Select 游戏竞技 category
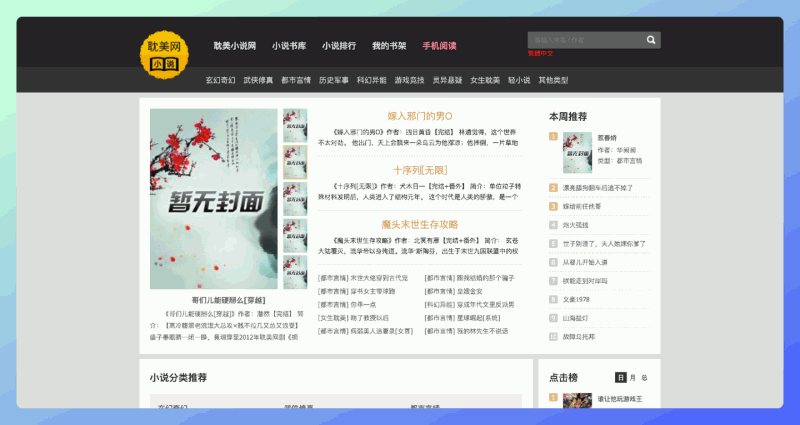 [x=409, y=80]
